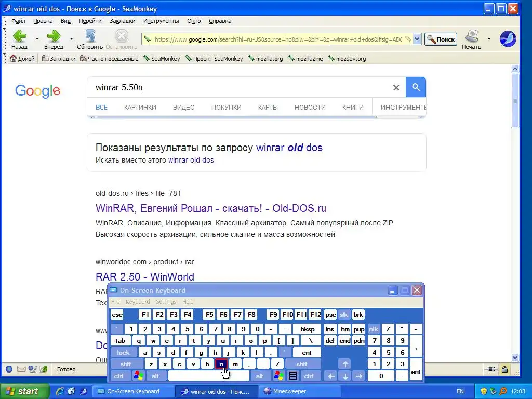Open the Browser component icon in status bar

[9, 369]
